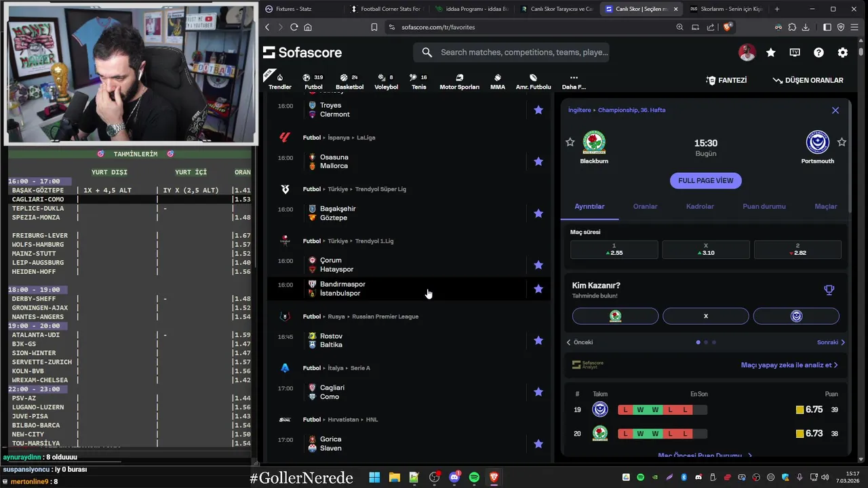Switch to the Ayrıntılar tab
868x488 pixels.
(x=589, y=206)
